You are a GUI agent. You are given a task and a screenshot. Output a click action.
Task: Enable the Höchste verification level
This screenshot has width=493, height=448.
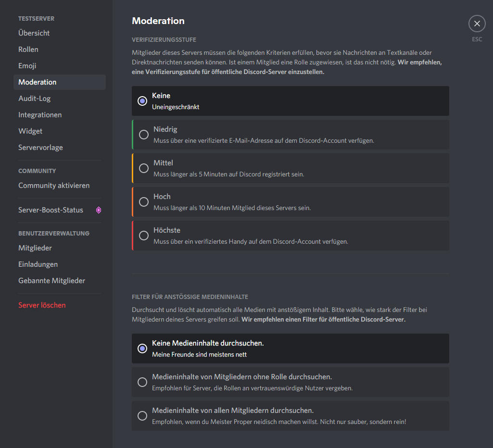(x=143, y=236)
